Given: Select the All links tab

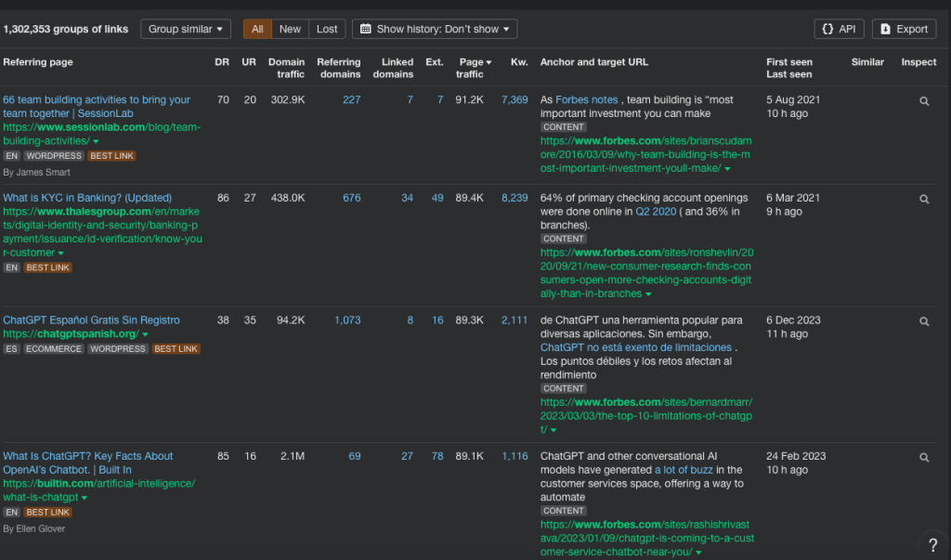Looking at the screenshot, I should (x=257, y=29).
